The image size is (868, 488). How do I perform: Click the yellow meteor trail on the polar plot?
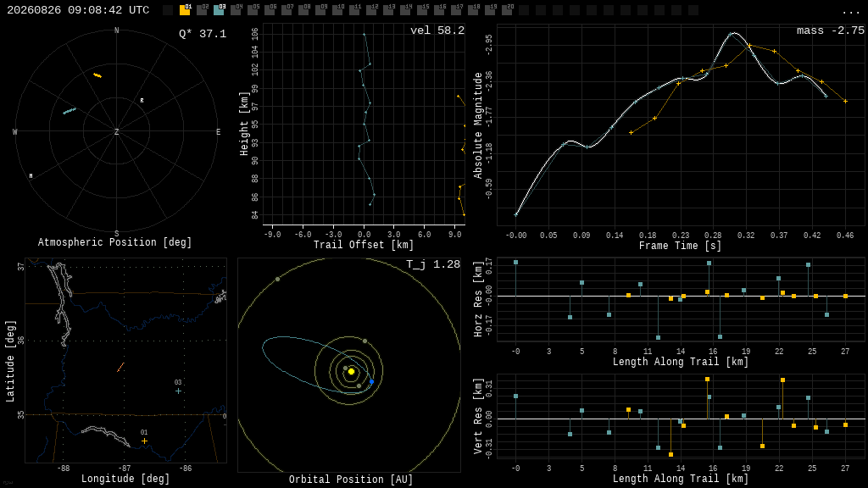click(x=97, y=75)
